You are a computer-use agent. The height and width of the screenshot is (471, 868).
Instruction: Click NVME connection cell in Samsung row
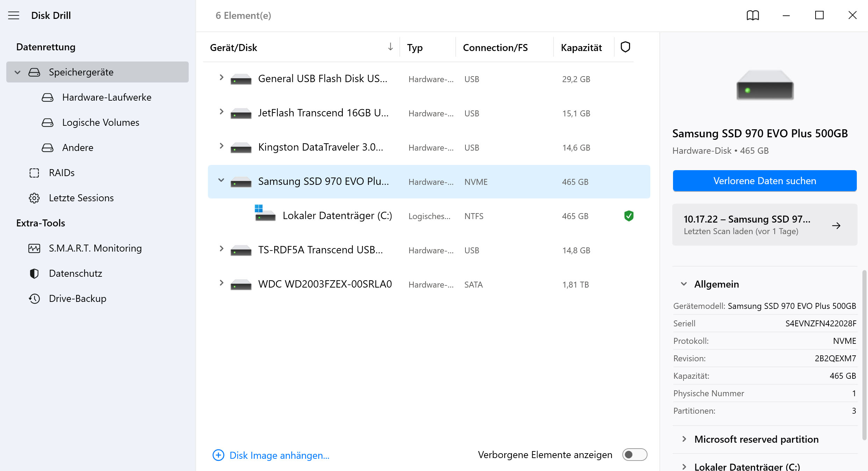(x=476, y=182)
